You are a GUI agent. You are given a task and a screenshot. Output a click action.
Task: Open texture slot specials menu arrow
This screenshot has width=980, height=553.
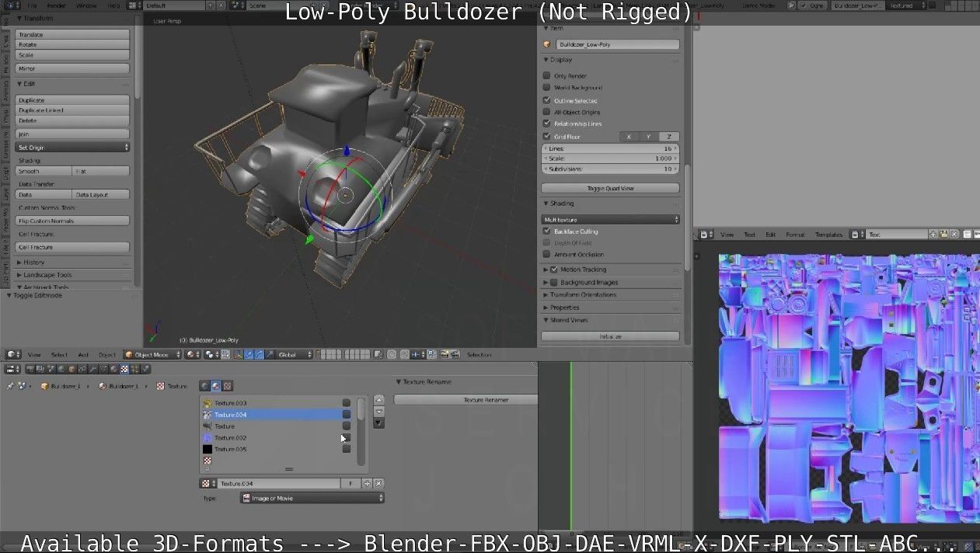379,423
